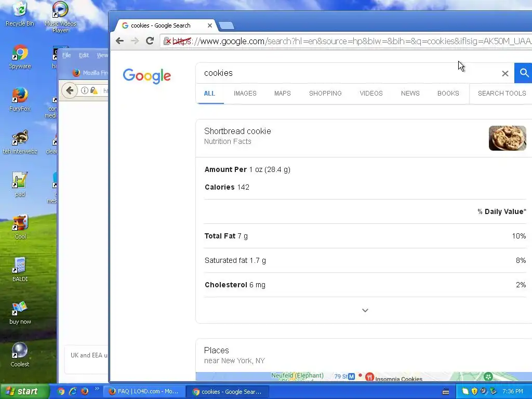Clear the cookies search query
This screenshot has height=399, width=532.
pos(505,73)
